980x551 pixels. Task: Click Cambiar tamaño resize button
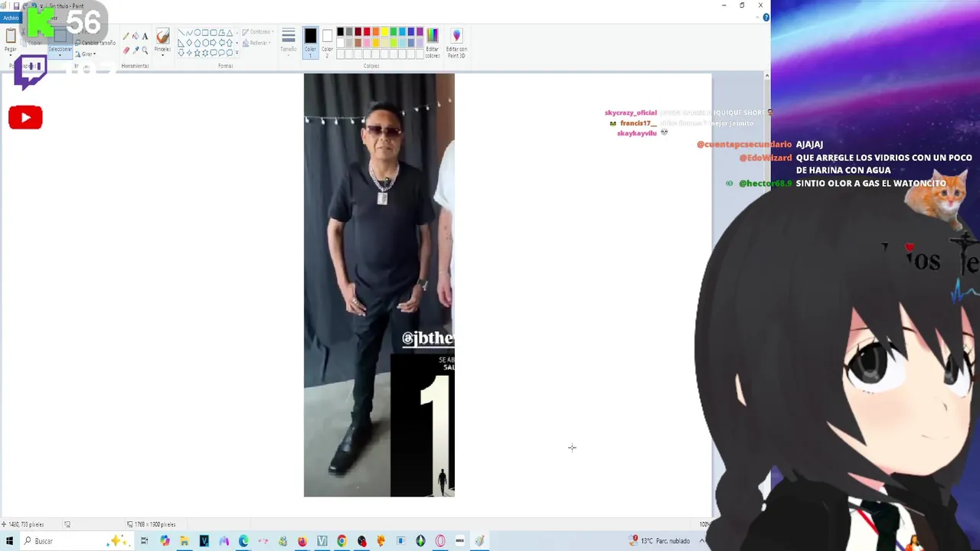pyautogui.click(x=96, y=43)
